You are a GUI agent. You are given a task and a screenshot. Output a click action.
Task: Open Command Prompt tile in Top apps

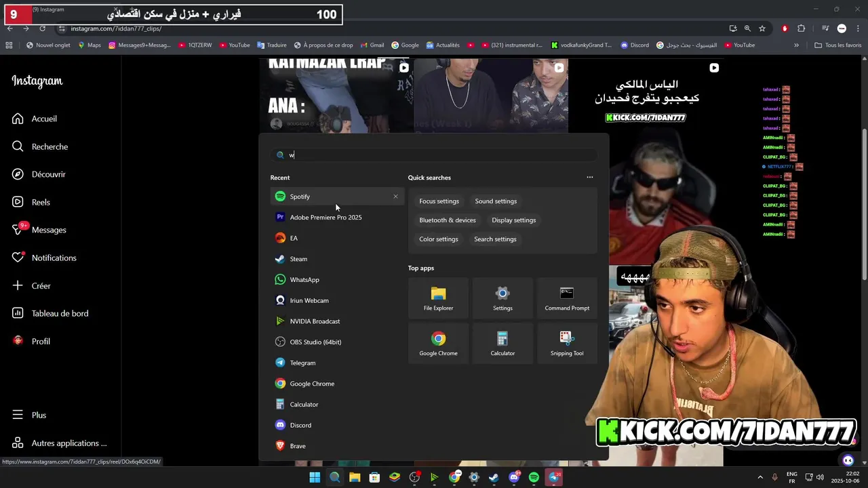point(567,298)
